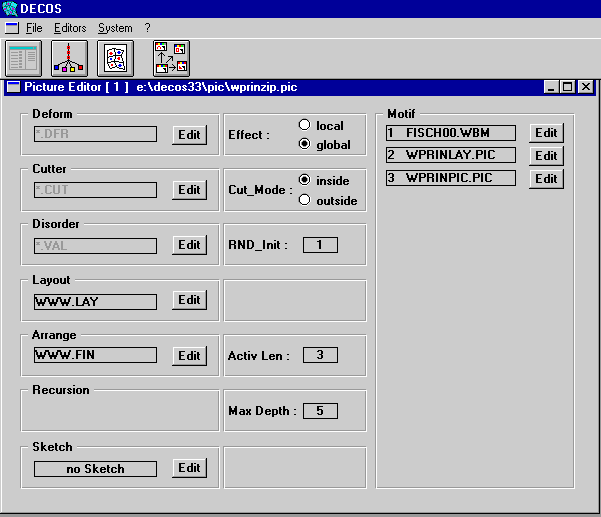Open the System menu
601x517 pixels.
(115, 28)
